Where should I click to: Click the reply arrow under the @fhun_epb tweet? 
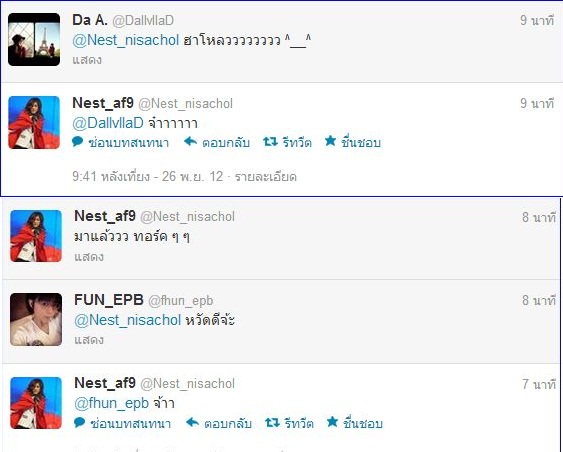(192, 423)
